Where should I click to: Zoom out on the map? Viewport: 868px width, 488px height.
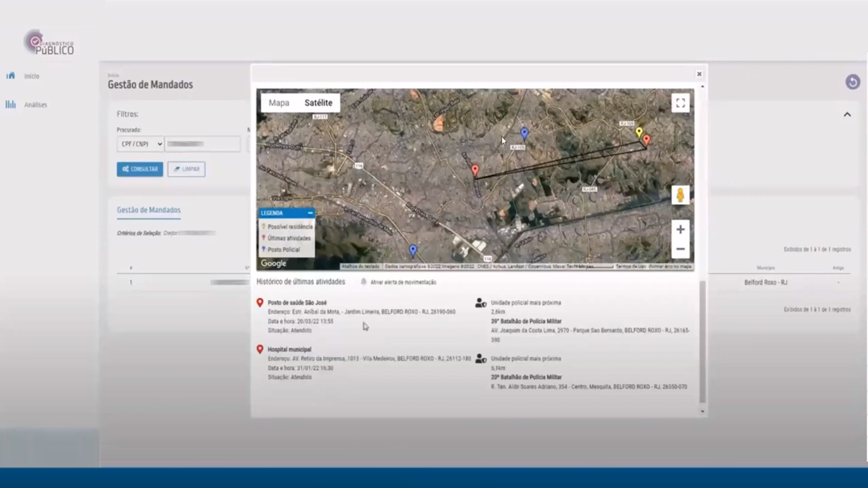[680, 249]
